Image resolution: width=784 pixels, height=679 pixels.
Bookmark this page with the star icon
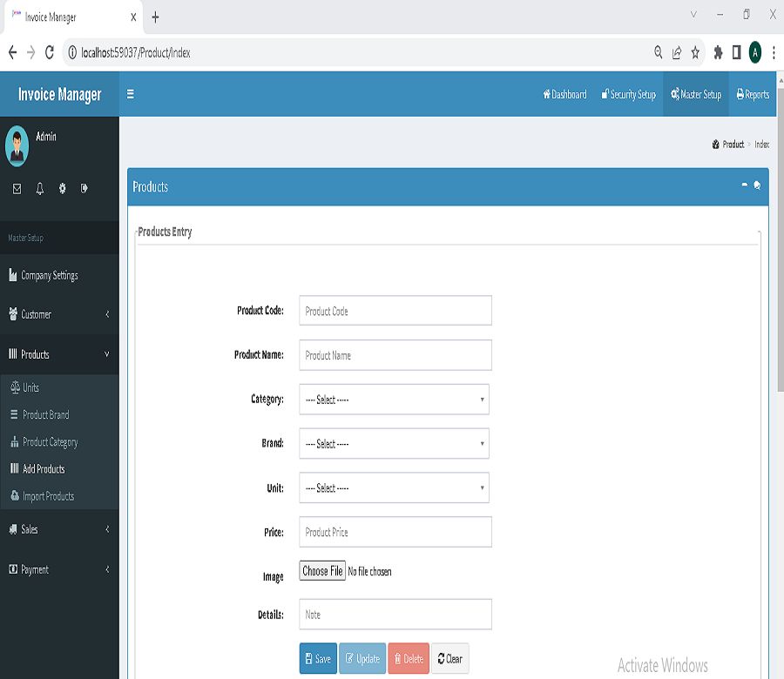tap(695, 52)
